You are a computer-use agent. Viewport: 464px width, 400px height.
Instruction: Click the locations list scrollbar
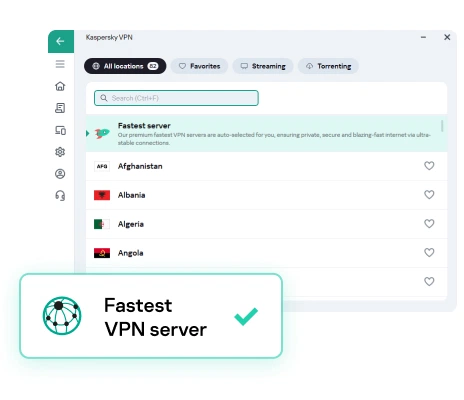tap(442, 126)
